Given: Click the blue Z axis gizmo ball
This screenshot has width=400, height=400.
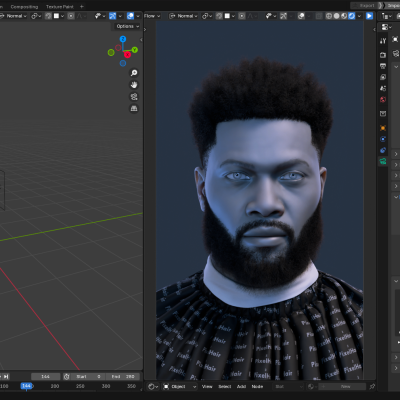Looking at the screenshot, I should (x=123, y=39).
